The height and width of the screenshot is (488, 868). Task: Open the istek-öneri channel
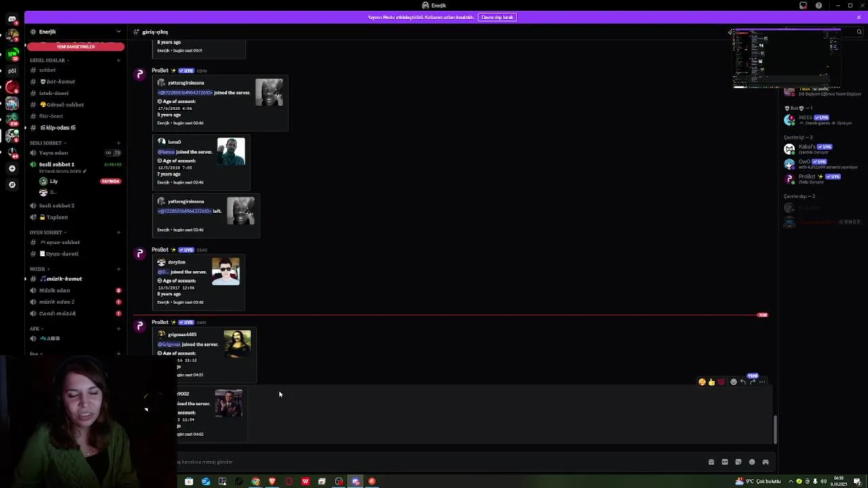click(x=75, y=94)
